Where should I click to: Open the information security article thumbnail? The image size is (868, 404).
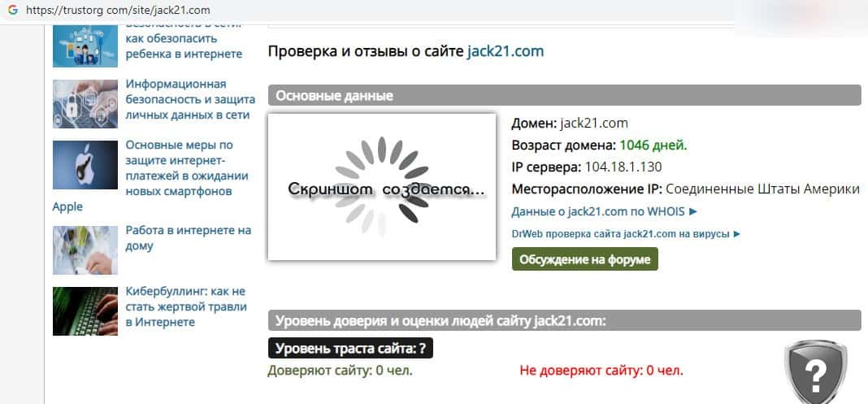(x=85, y=104)
